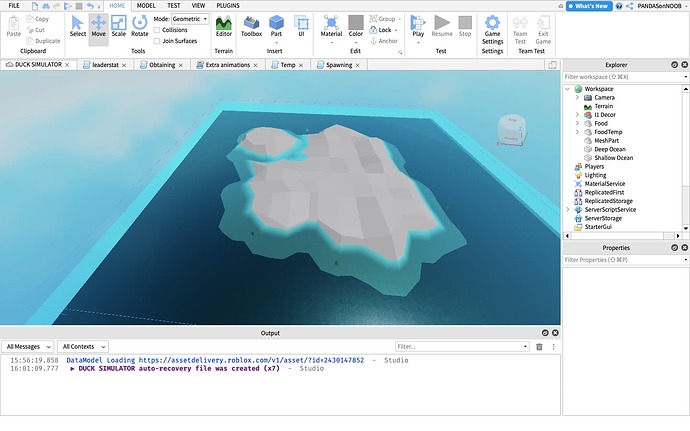Undock the Output panel

545,333
